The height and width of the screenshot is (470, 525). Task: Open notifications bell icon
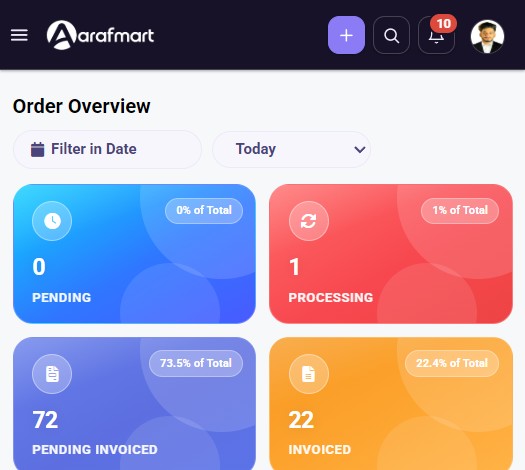point(436,36)
